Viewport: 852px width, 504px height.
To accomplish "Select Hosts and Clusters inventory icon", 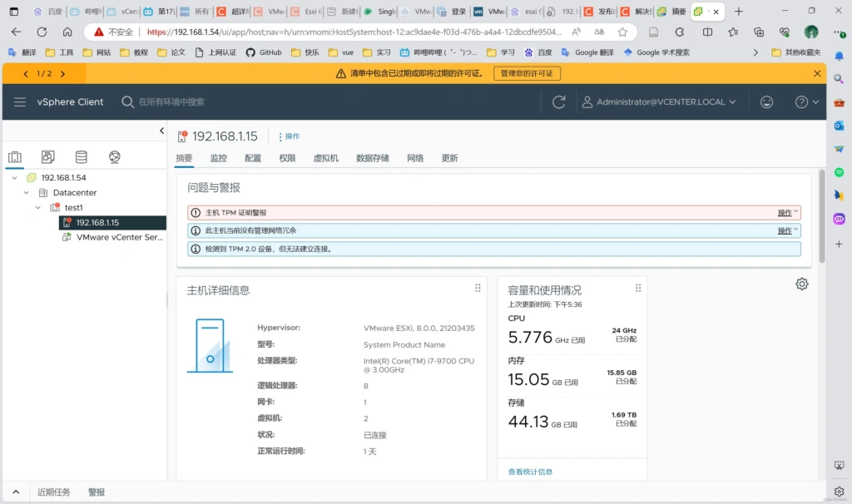I will coord(15,157).
